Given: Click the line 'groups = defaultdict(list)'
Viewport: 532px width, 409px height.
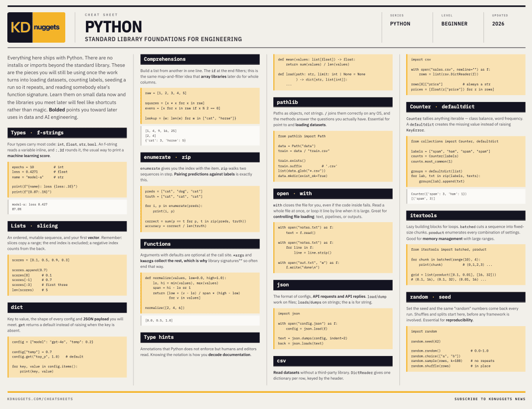Looking at the screenshot, I should point(436,171).
